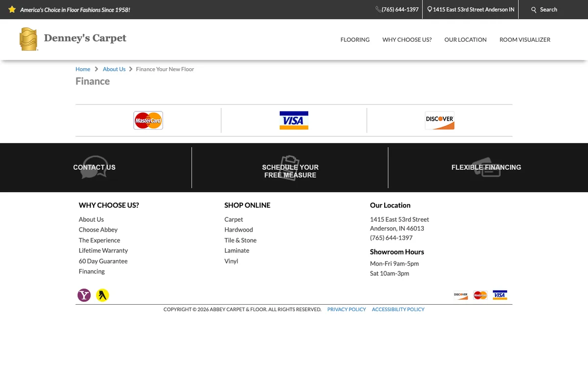Open the Yahoo purple circle icon
The width and height of the screenshot is (588, 368).
coord(84,295)
